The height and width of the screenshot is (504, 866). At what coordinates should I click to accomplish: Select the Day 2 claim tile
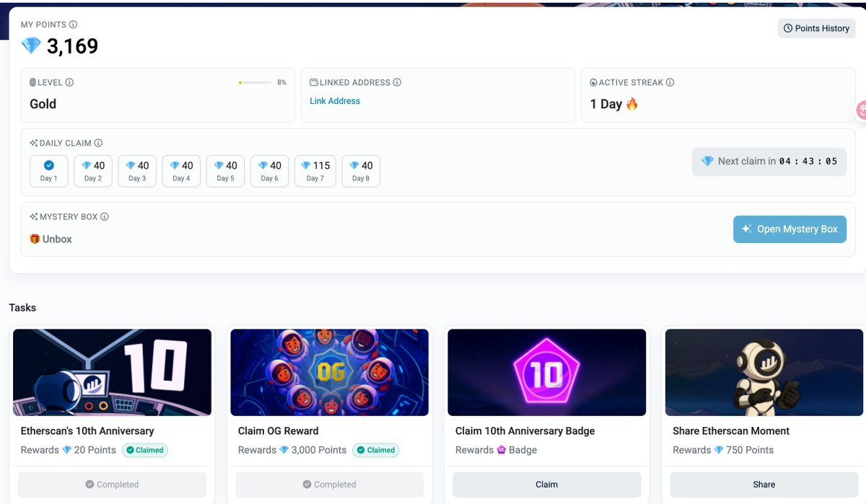pyautogui.click(x=93, y=171)
